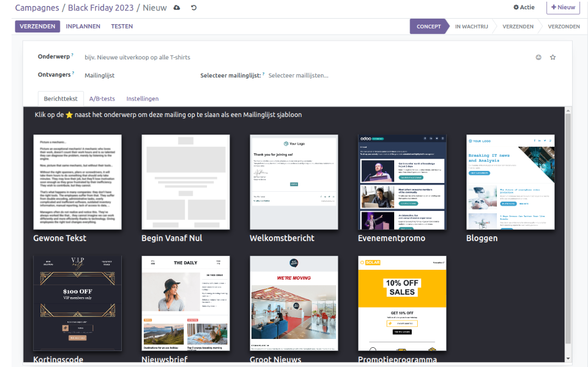
Task: Click the Begin Vanaf Nul label
Action: pyautogui.click(x=172, y=238)
